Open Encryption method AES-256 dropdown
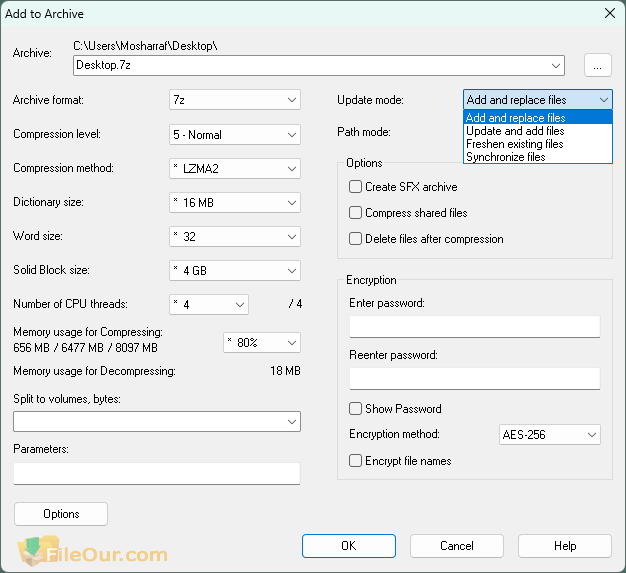Viewport: 626px width, 573px height. pyautogui.click(x=550, y=434)
